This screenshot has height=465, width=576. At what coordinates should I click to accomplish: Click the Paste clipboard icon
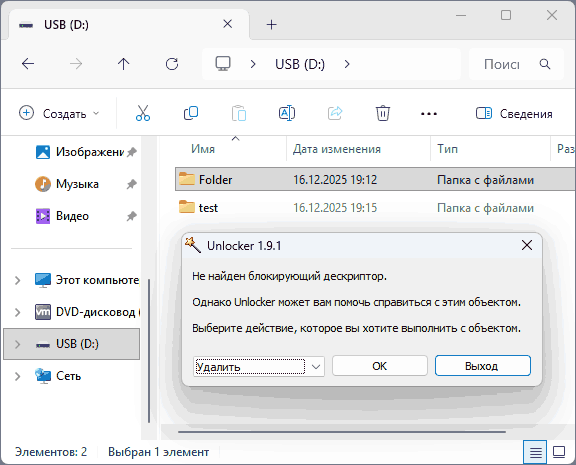coord(239,113)
